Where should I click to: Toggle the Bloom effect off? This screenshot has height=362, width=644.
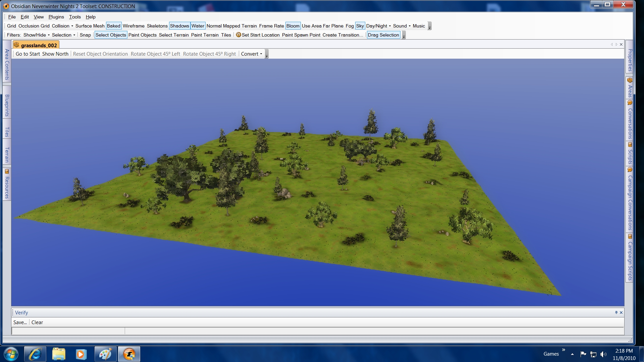(292, 26)
